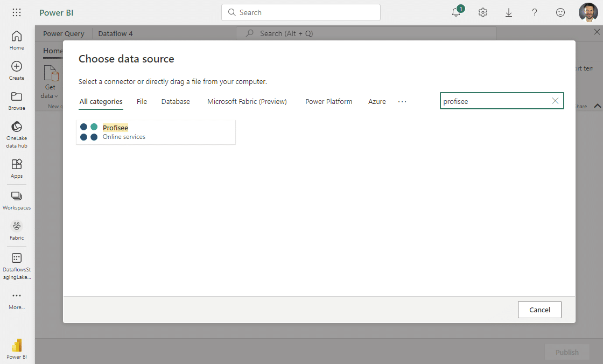Select the File category tab
The image size is (603, 364).
pyautogui.click(x=142, y=102)
